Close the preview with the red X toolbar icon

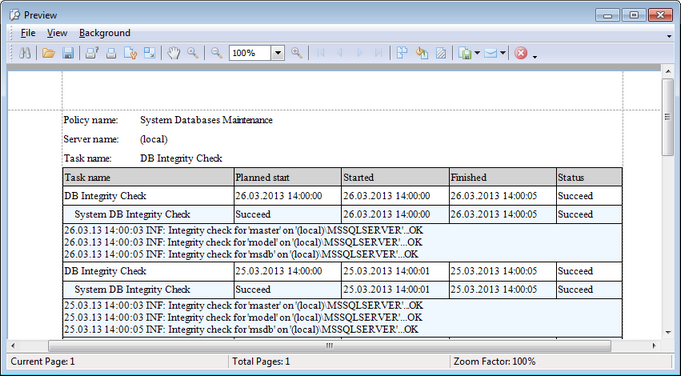521,53
